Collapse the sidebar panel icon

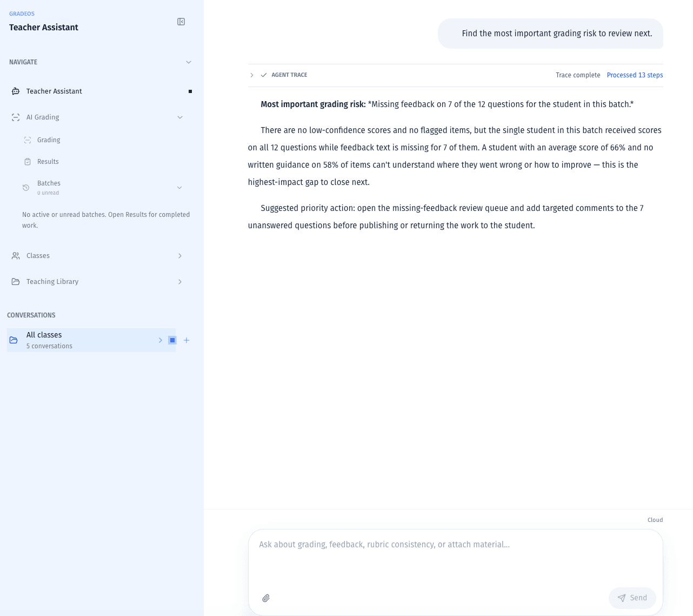(181, 22)
